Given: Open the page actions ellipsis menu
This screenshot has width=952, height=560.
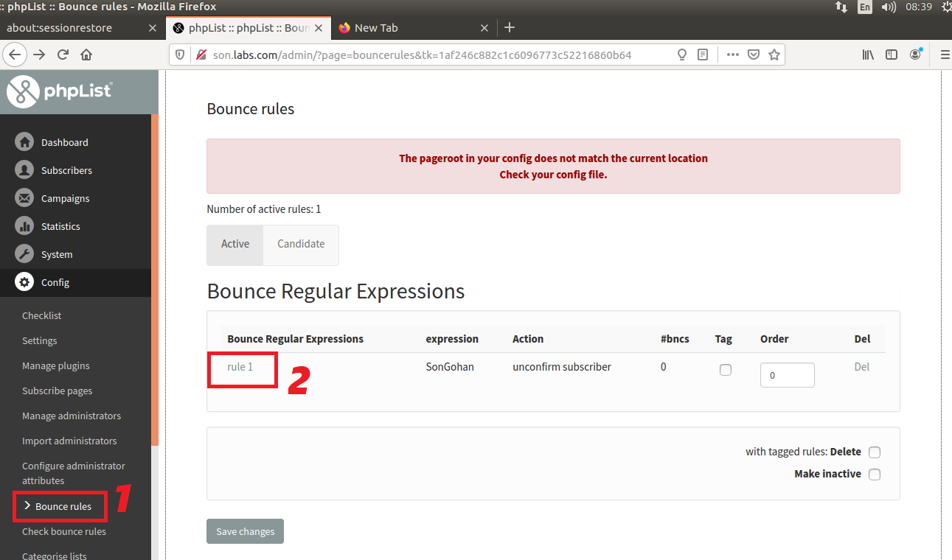Looking at the screenshot, I should [732, 54].
